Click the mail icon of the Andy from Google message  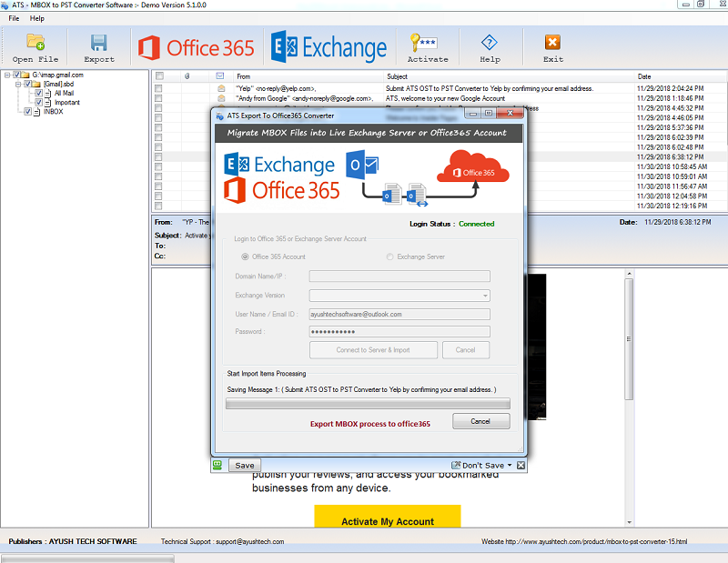pyautogui.click(x=221, y=98)
